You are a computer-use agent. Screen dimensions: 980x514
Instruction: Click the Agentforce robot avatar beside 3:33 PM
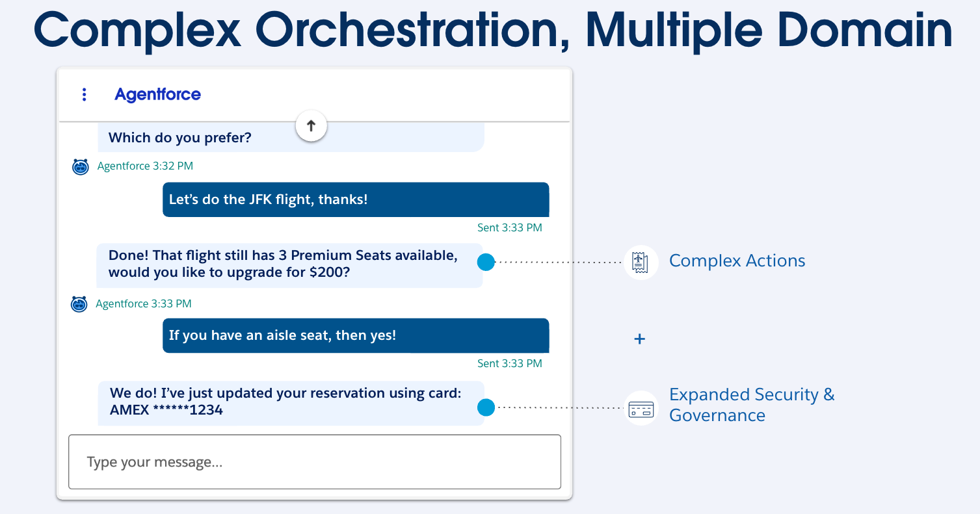[79, 303]
